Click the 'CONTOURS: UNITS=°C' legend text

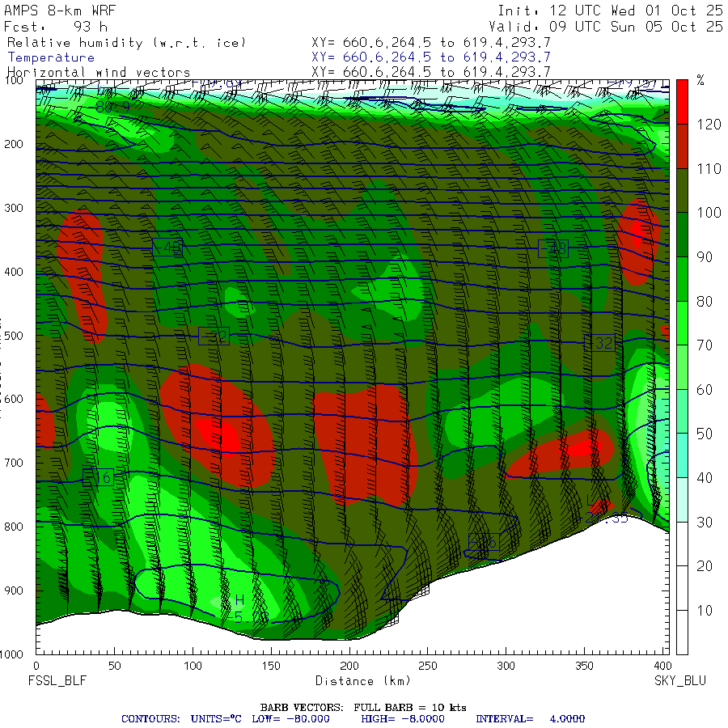181,719
